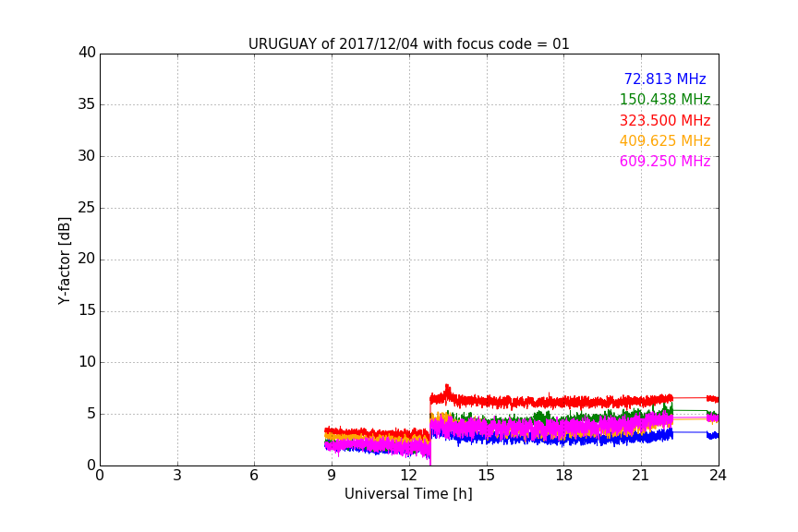Click x-axis tick label 9

coord(332,476)
